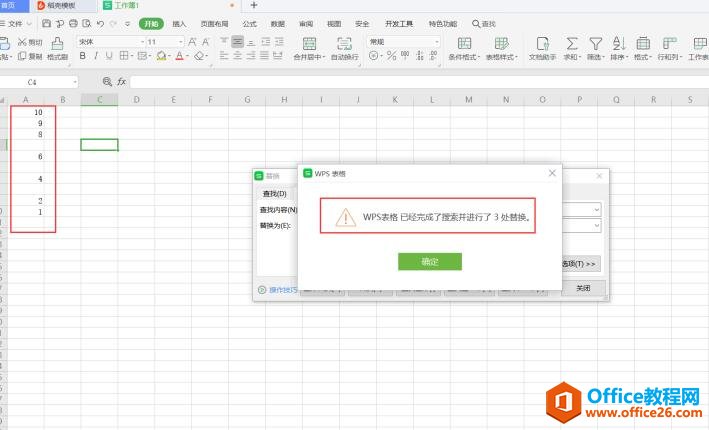Open the font name dropdown (宋体)

pyautogui.click(x=142, y=42)
